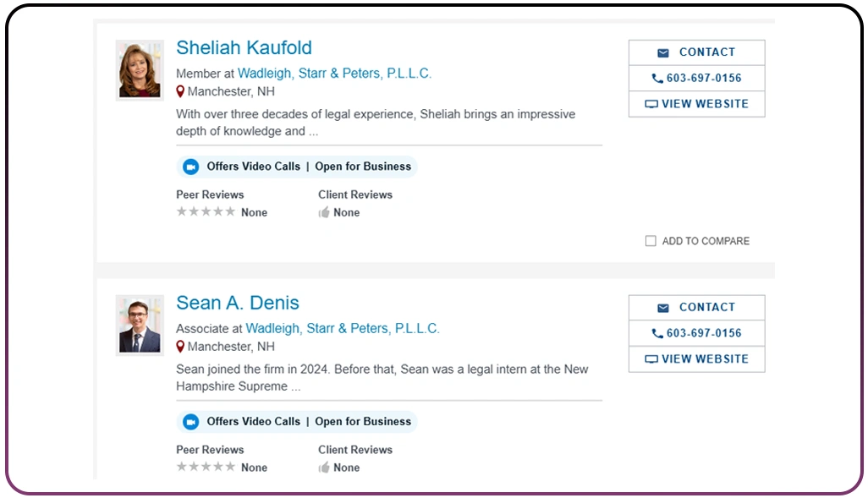The height and width of the screenshot is (498, 868).
Task: Click thumbs-up icon under Sean's Client Reviews
Action: click(x=324, y=468)
